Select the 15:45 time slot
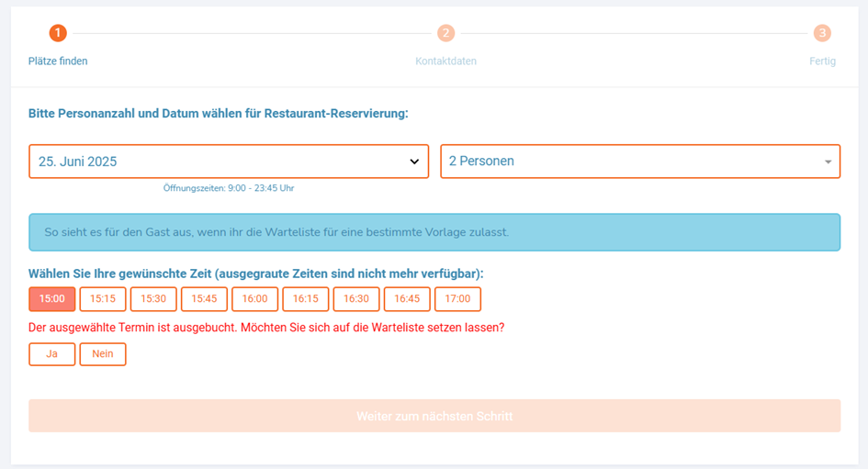The image size is (868, 469). point(204,299)
